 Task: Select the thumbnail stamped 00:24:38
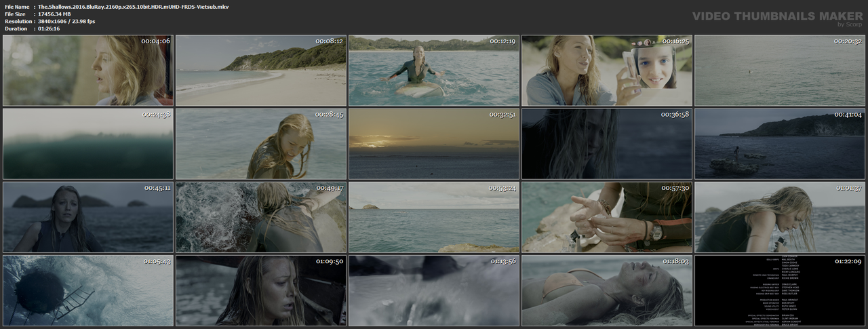point(88,144)
